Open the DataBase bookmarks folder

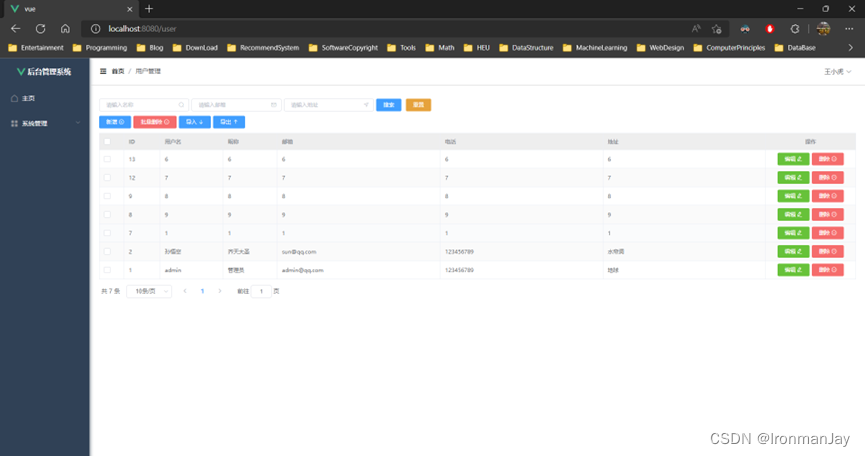pyautogui.click(x=795, y=48)
